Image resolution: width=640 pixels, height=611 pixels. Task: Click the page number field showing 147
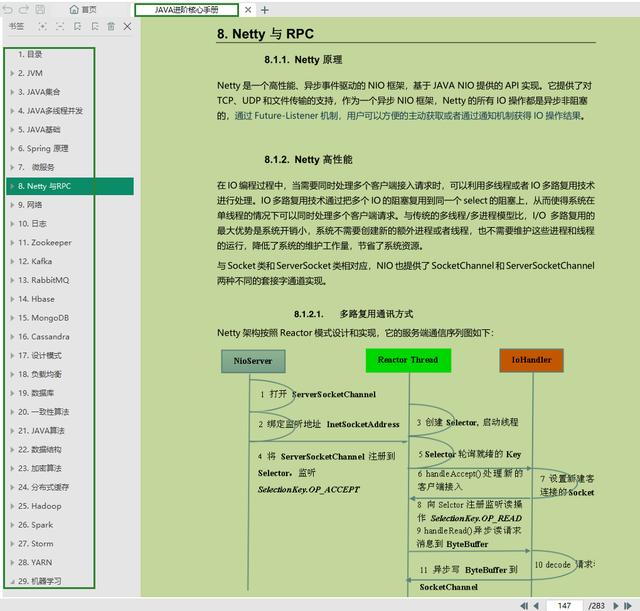coord(564,606)
